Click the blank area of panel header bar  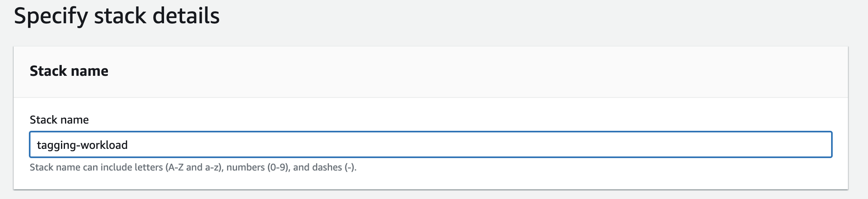(481, 71)
